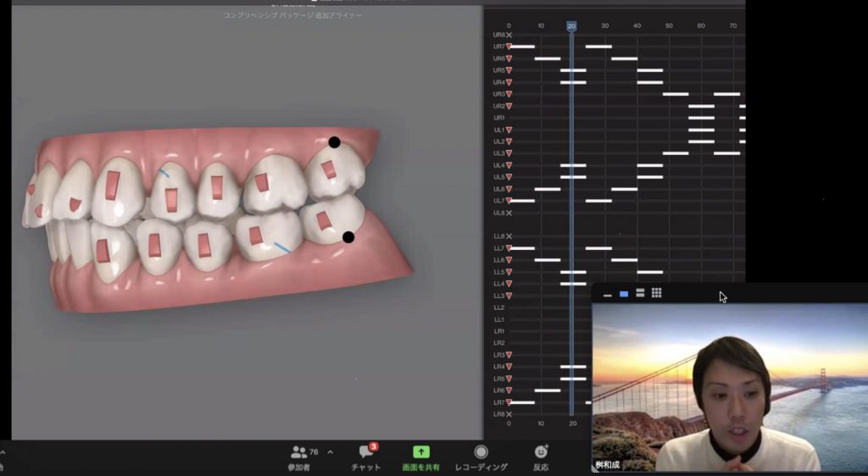Screen dimensions: 868x476
Task: Click the first white movement bar in UR7 row
Action: click(x=522, y=47)
